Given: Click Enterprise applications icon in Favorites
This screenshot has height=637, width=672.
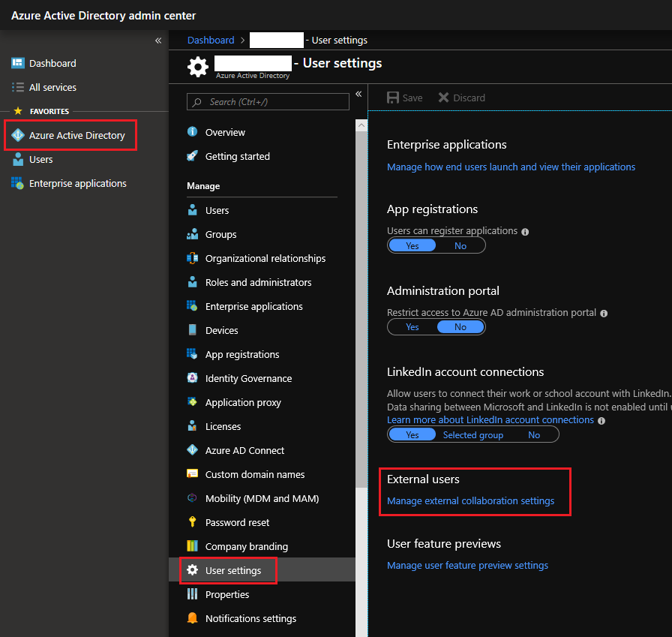Looking at the screenshot, I should click(17, 183).
